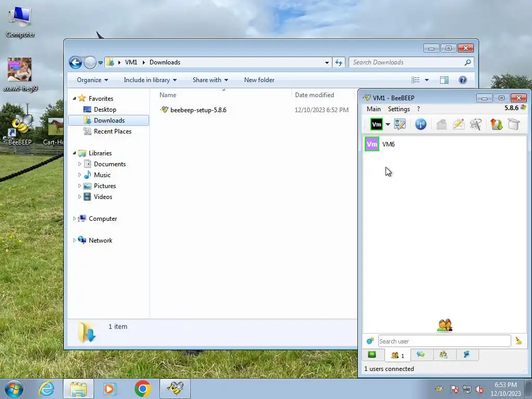Switch to the blue flag tab in BeeBEEP
Image resolution: width=532 pixels, height=399 pixels.
pyautogui.click(x=467, y=354)
